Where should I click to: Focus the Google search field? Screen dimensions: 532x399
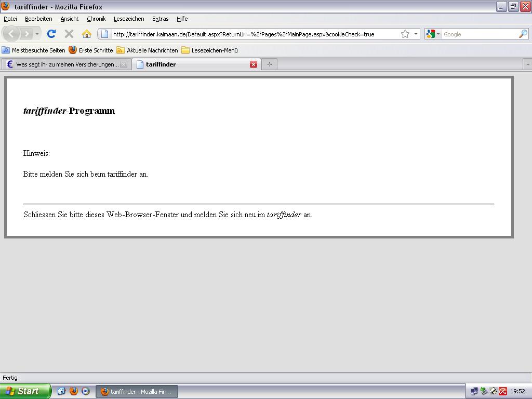480,34
